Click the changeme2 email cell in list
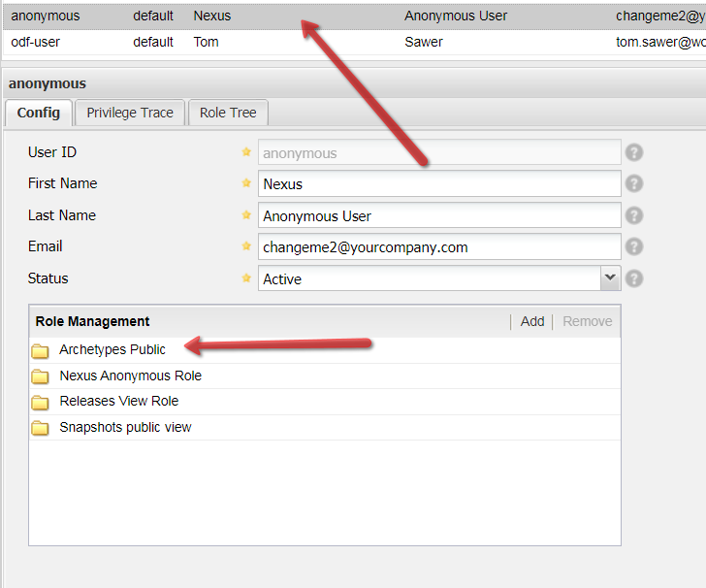Viewport: 706px width, 588px height. click(660, 16)
